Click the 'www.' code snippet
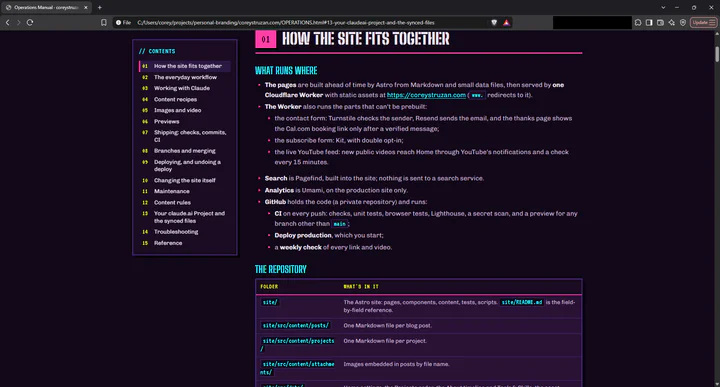The height and width of the screenshot is (387, 720). pyautogui.click(x=477, y=95)
